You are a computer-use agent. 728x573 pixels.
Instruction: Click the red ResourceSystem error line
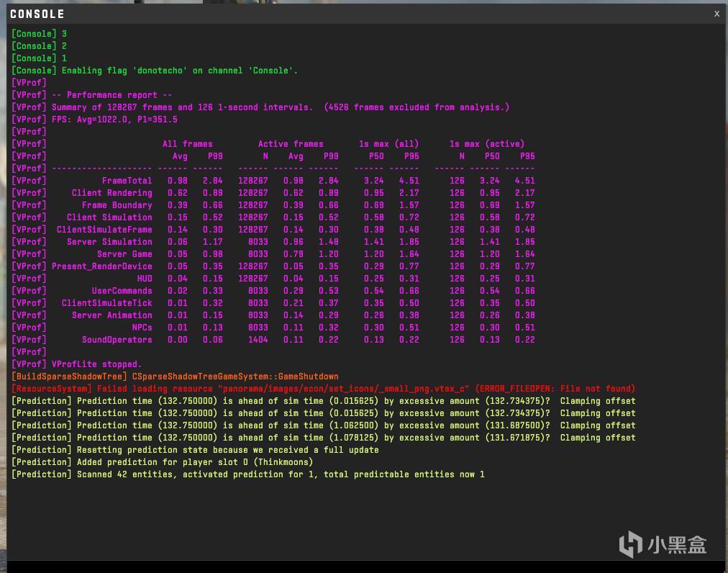click(x=323, y=389)
